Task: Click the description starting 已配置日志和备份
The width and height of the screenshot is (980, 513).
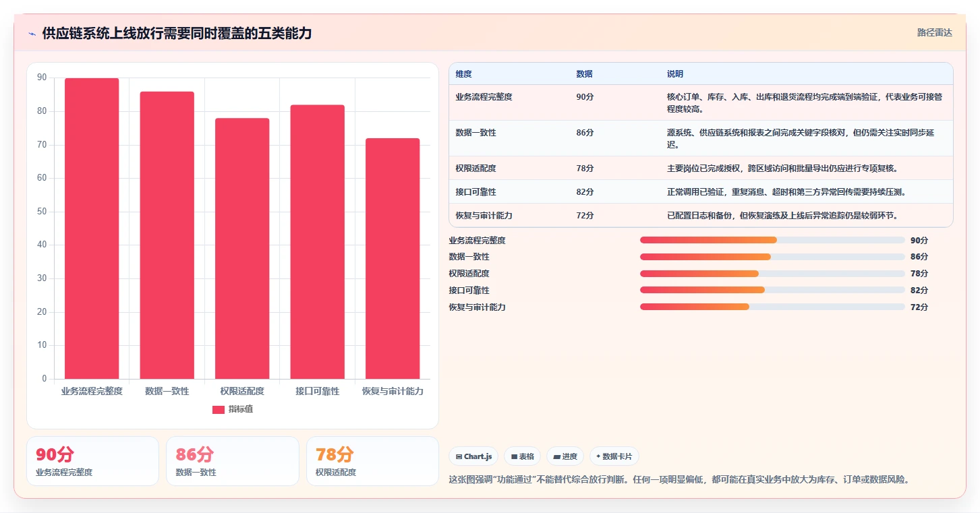Action: point(782,216)
